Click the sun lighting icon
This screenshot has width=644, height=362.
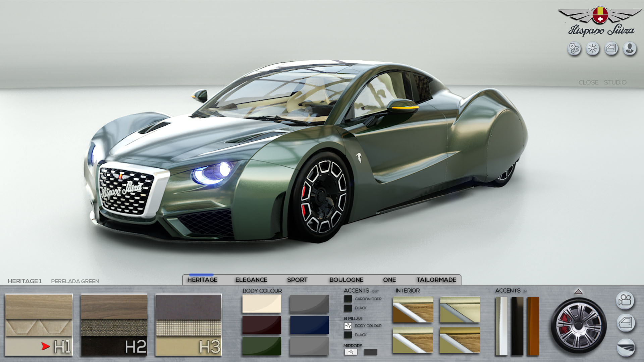593,49
